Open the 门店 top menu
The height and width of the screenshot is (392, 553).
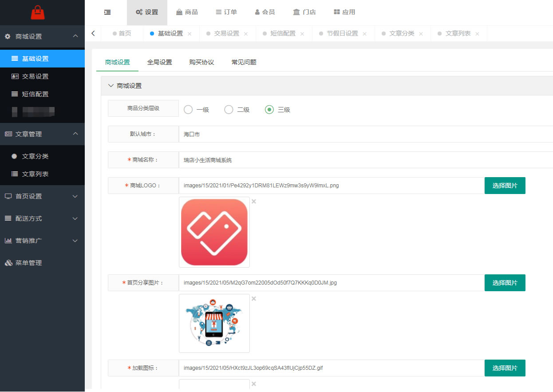click(x=304, y=12)
